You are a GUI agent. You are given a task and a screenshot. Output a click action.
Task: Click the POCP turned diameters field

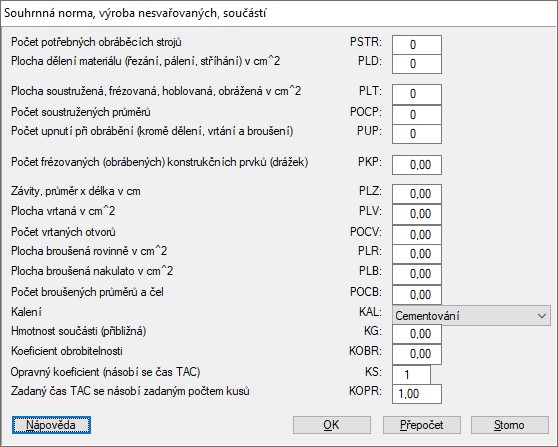click(417, 115)
